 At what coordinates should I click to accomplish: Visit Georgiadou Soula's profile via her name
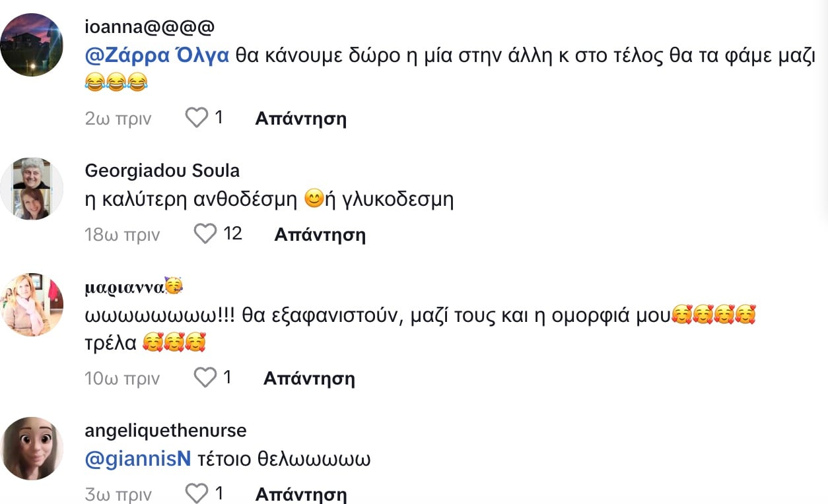tap(162, 171)
